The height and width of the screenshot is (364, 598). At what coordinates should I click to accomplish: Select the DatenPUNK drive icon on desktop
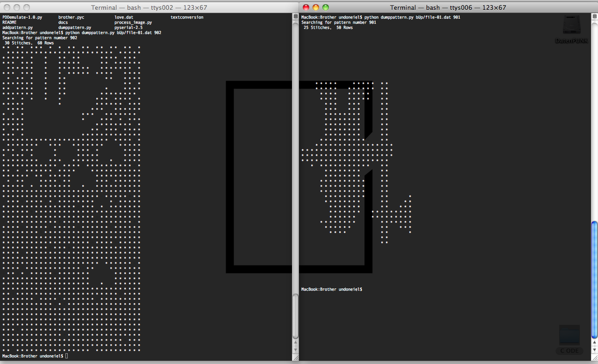pyautogui.click(x=571, y=29)
